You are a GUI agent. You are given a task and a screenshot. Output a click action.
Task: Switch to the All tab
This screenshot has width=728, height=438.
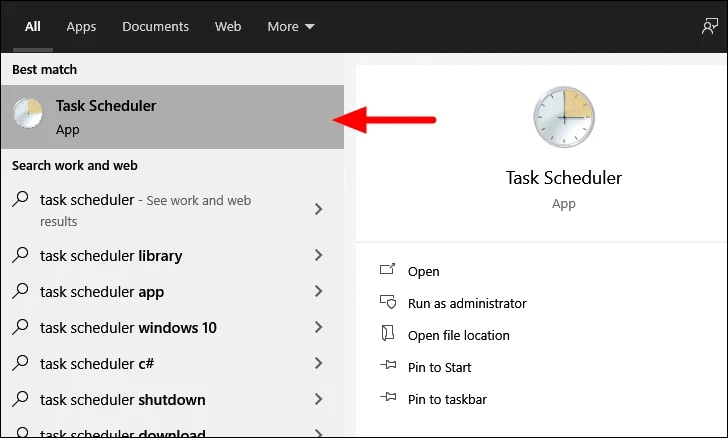coord(32,26)
